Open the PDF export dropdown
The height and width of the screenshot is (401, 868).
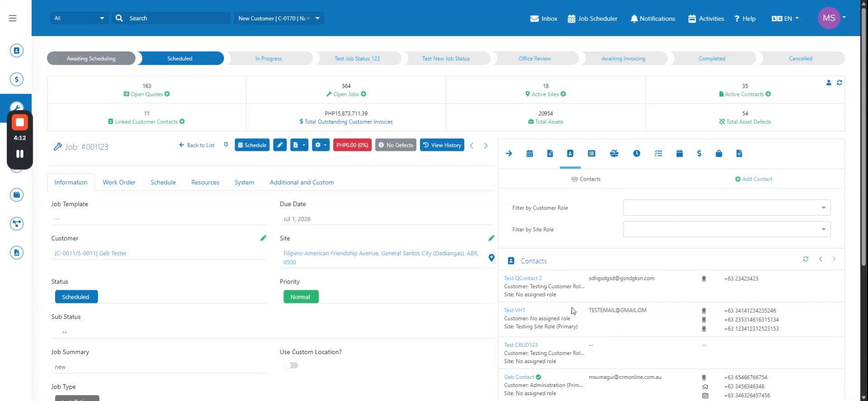pos(299,145)
